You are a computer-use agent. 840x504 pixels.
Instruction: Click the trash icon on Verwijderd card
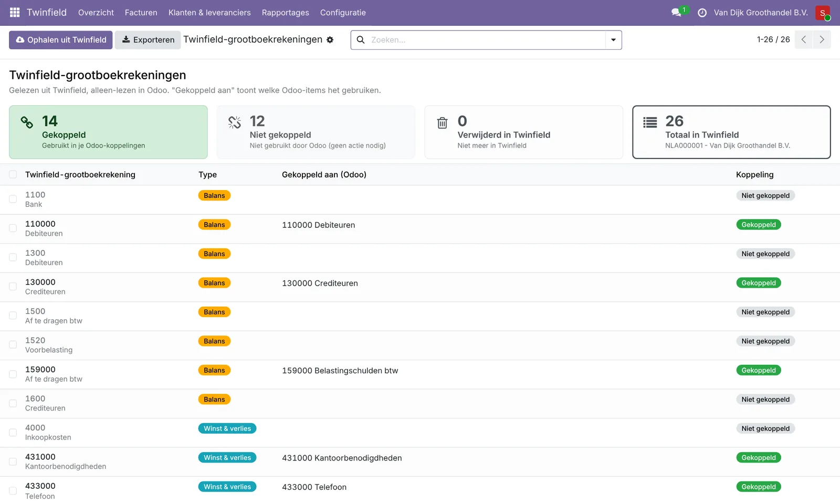tap(443, 123)
